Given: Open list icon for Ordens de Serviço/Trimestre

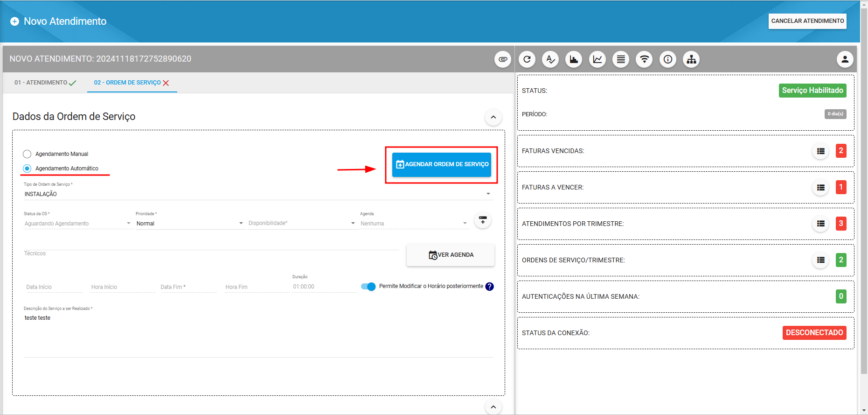Looking at the screenshot, I should (x=821, y=260).
